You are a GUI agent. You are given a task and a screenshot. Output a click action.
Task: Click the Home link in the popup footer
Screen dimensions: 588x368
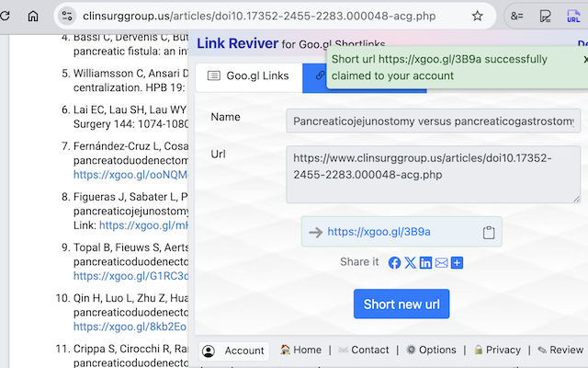(300, 350)
